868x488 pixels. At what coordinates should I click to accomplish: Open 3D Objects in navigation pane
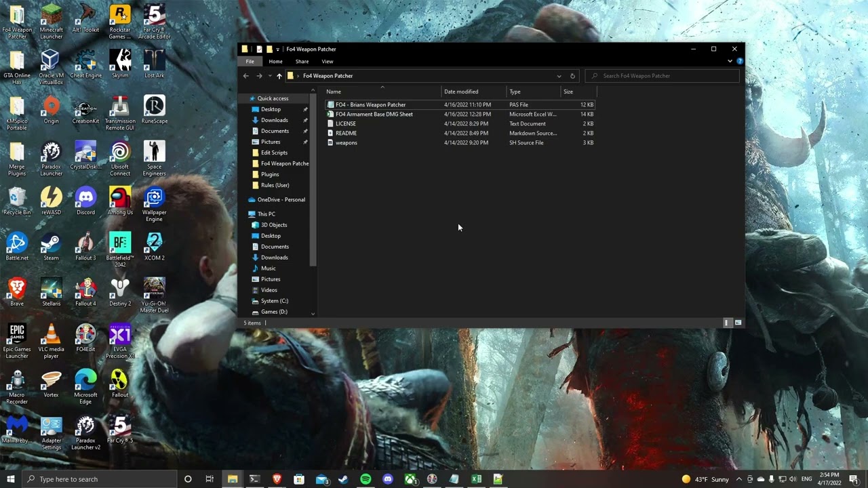click(269, 225)
